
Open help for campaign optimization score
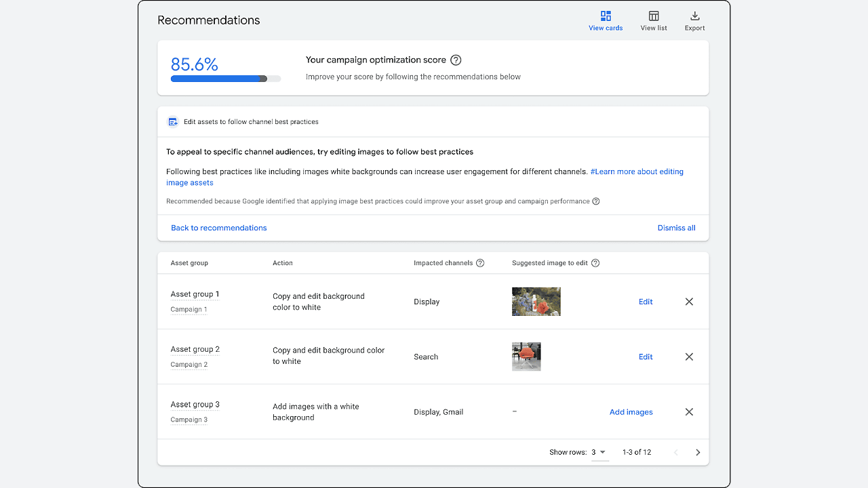(x=456, y=60)
